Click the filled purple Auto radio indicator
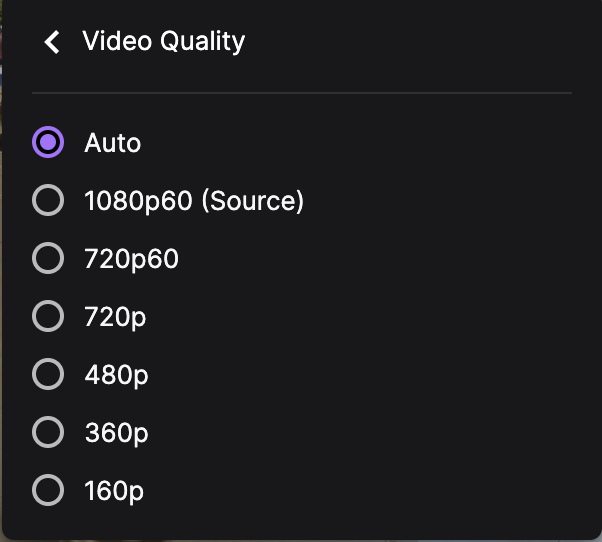 (x=48, y=143)
